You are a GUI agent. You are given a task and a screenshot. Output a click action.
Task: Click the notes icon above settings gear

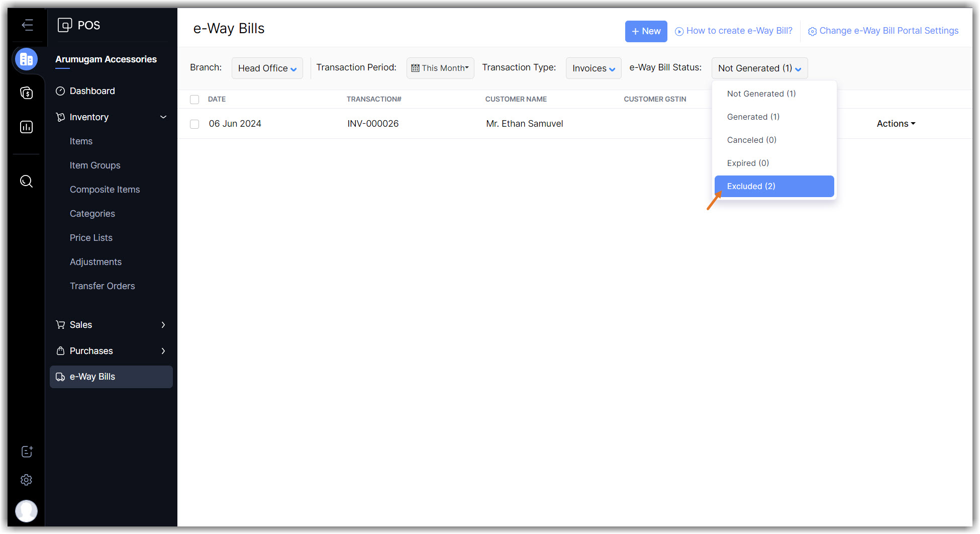(x=27, y=452)
